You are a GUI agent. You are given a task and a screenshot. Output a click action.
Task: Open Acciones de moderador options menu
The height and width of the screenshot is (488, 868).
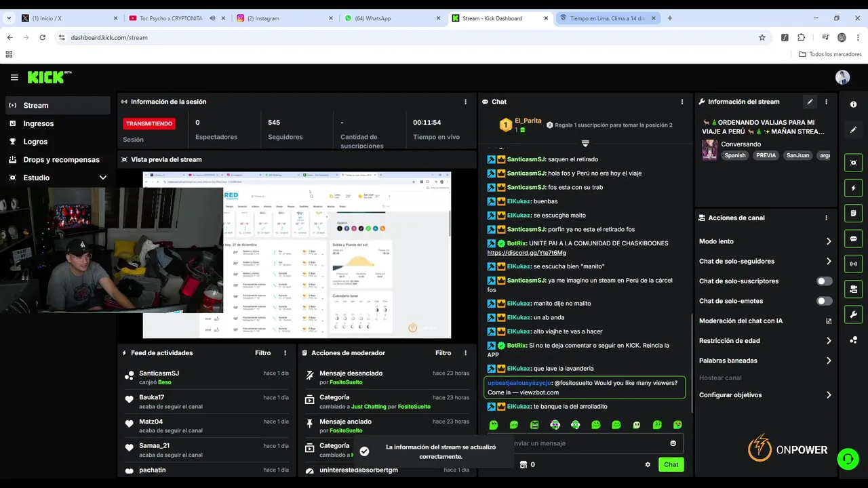(x=465, y=353)
